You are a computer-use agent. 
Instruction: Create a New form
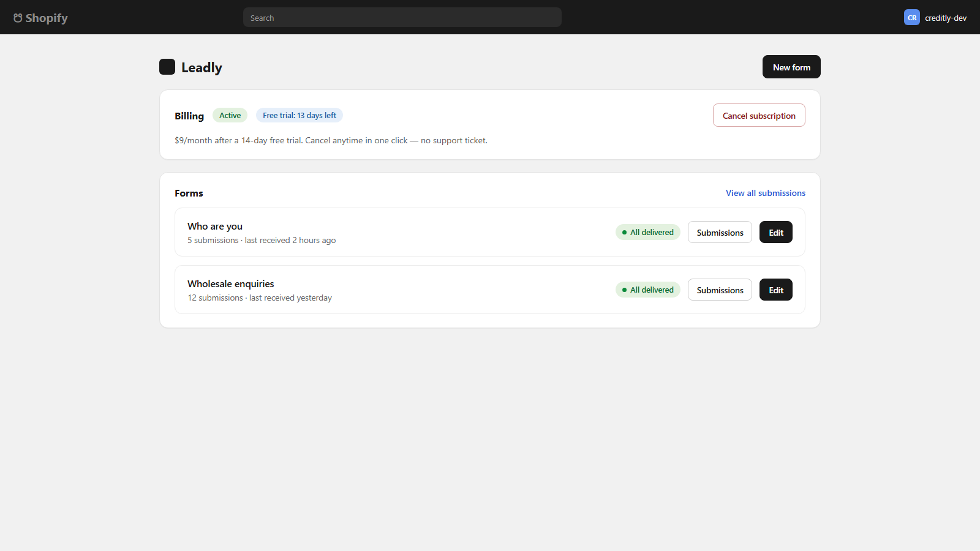[x=791, y=67]
